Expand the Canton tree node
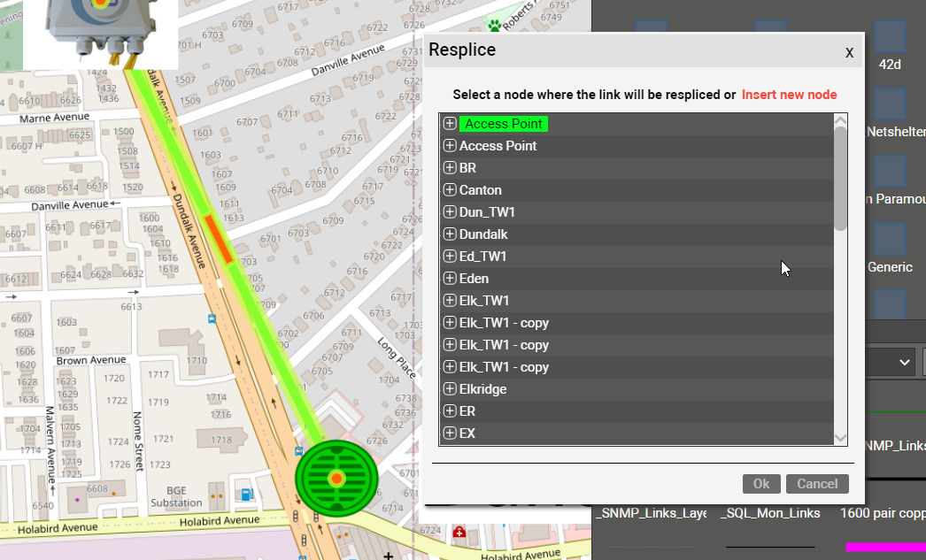This screenshot has height=560, width=926. [450, 190]
